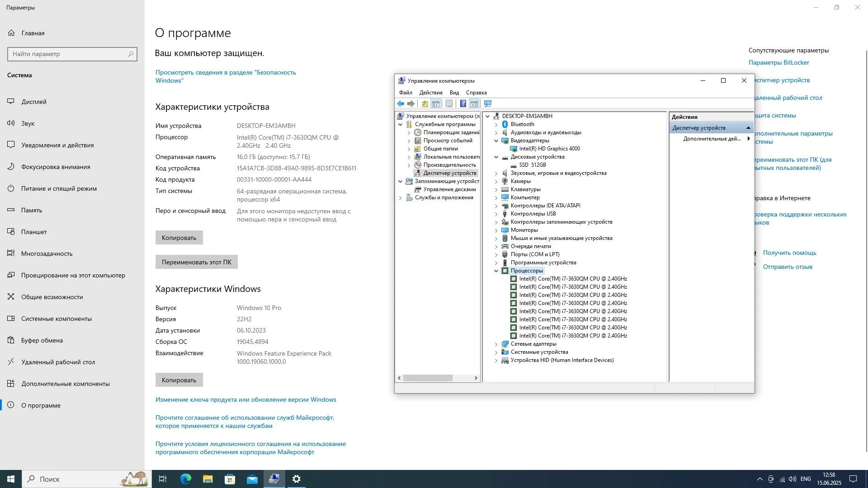Open File Explorer from the taskbar
The height and width of the screenshot is (488, 868).
coord(208,479)
